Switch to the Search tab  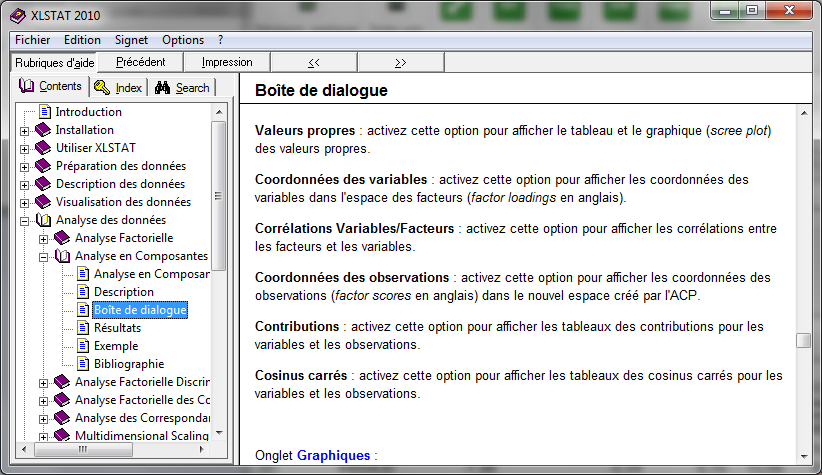click(x=182, y=88)
